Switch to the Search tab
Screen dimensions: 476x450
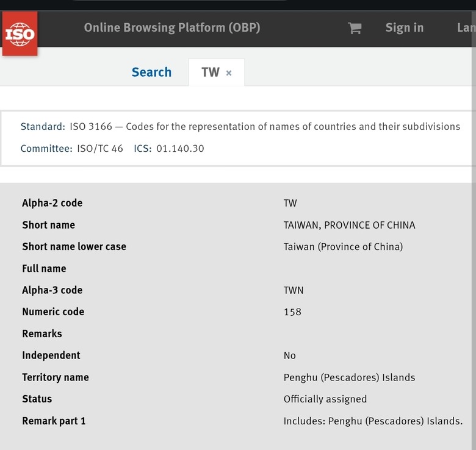151,72
